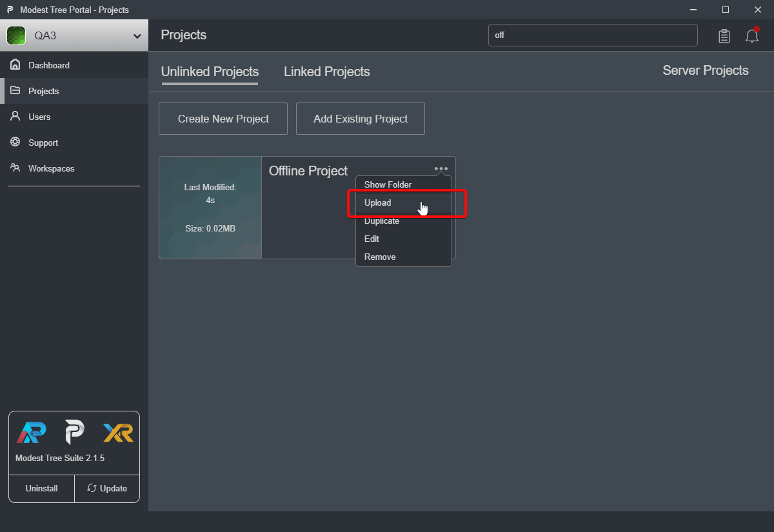Click the Projects page heading
This screenshot has width=774, height=532.
[x=184, y=35]
